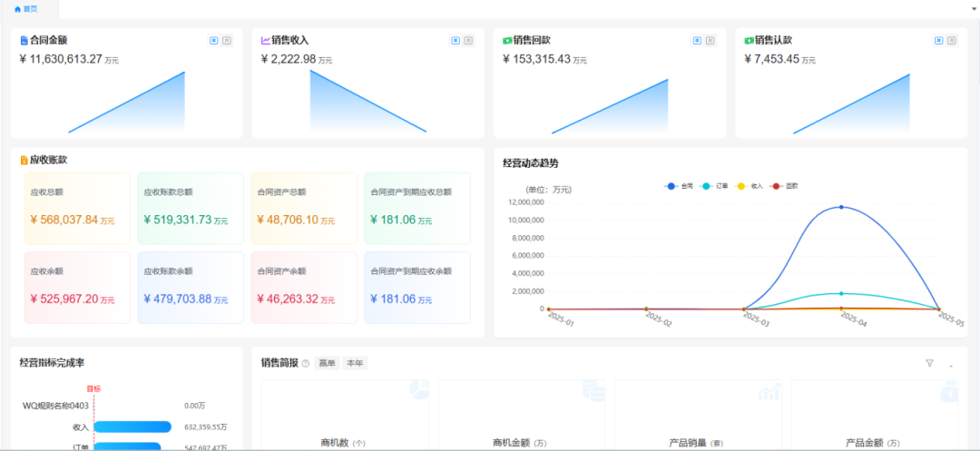The height and width of the screenshot is (451, 980).
Task: Expand the chevron next to 销售简报 filter
Action: click(952, 365)
